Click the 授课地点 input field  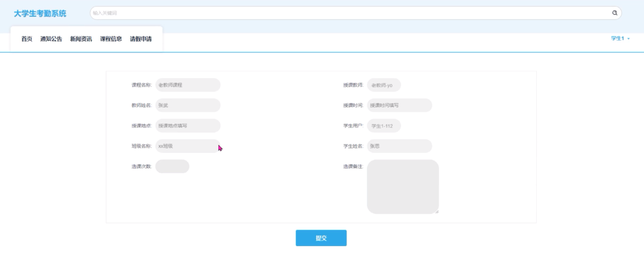point(188,126)
